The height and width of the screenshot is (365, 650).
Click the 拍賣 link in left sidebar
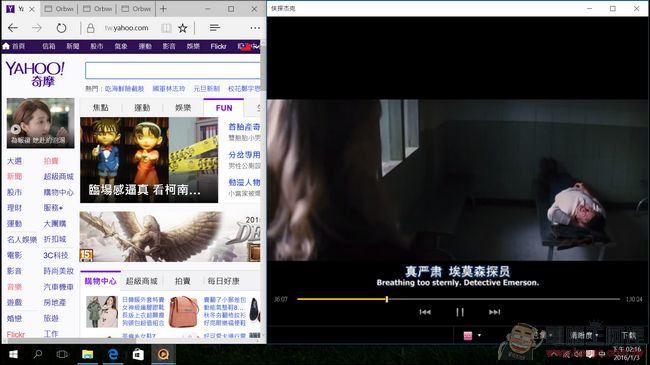[51, 161]
